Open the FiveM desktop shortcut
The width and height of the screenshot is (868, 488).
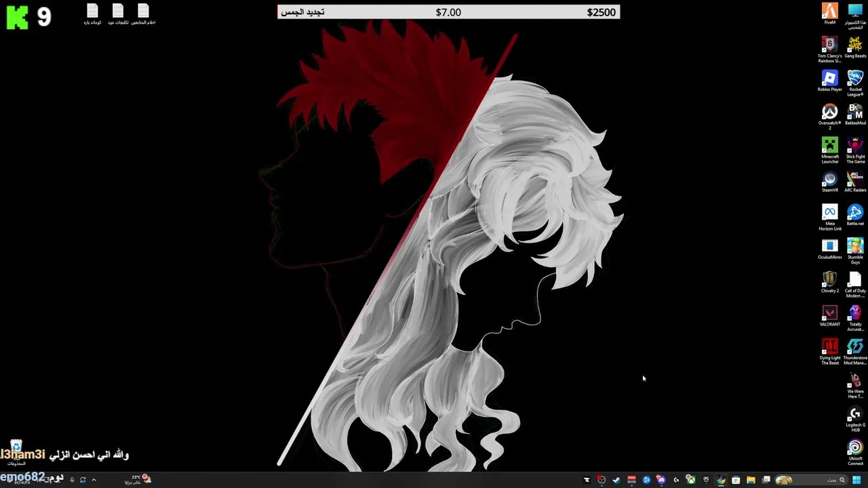pos(829,14)
